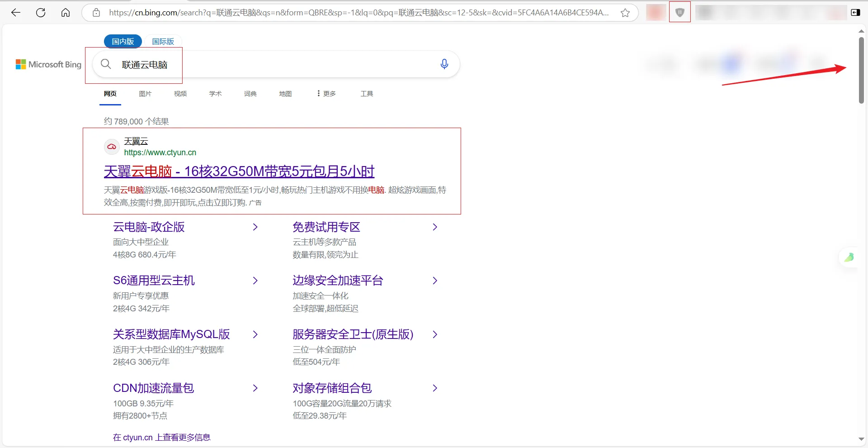Start voice search with microphone icon
The height and width of the screenshot is (448, 868).
pos(444,64)
